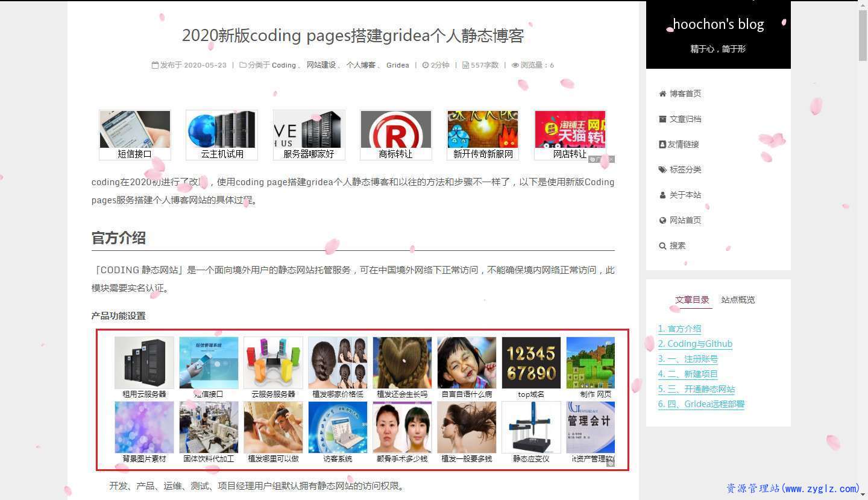868x500 pixels.
Task: Jump to section 6. 四、Gridea远程部署
Action: 701,404
